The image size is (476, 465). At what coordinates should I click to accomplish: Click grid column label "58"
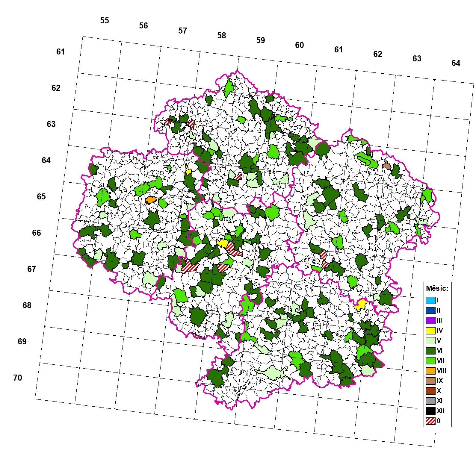click(x=222, y=36)
